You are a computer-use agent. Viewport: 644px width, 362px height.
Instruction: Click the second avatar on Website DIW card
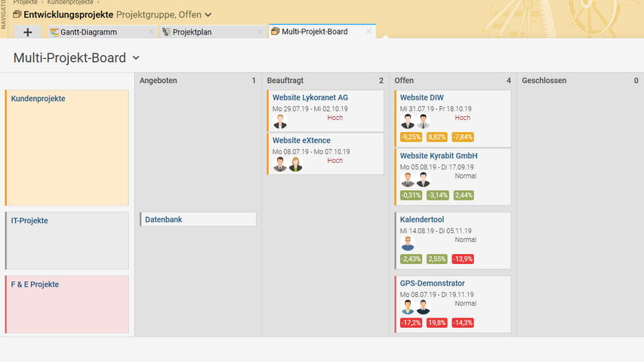423,121
